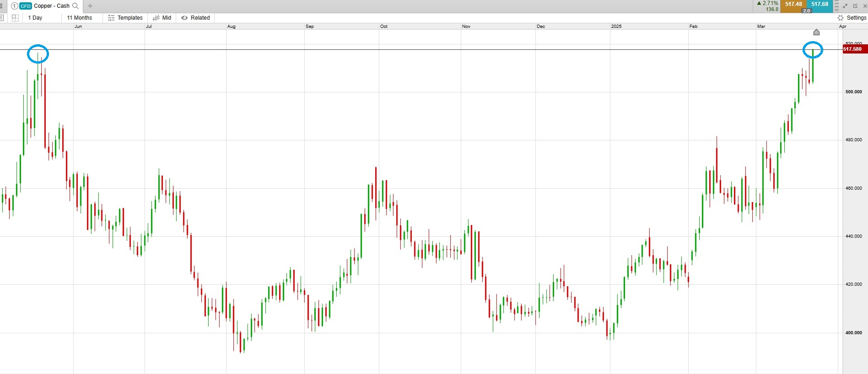Click the circled 1 chart number badge
868x374 pixels.
pyautogui.click(x=14, y=6)
